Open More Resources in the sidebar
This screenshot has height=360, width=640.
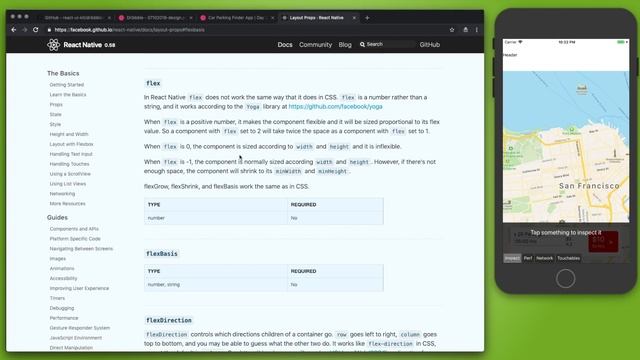point(67,203)
